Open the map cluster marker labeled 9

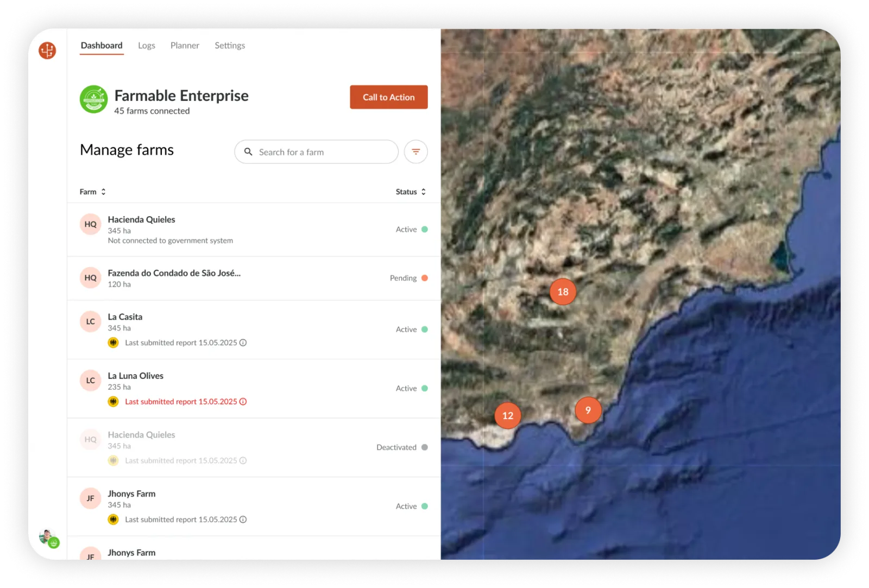(588, 410)
